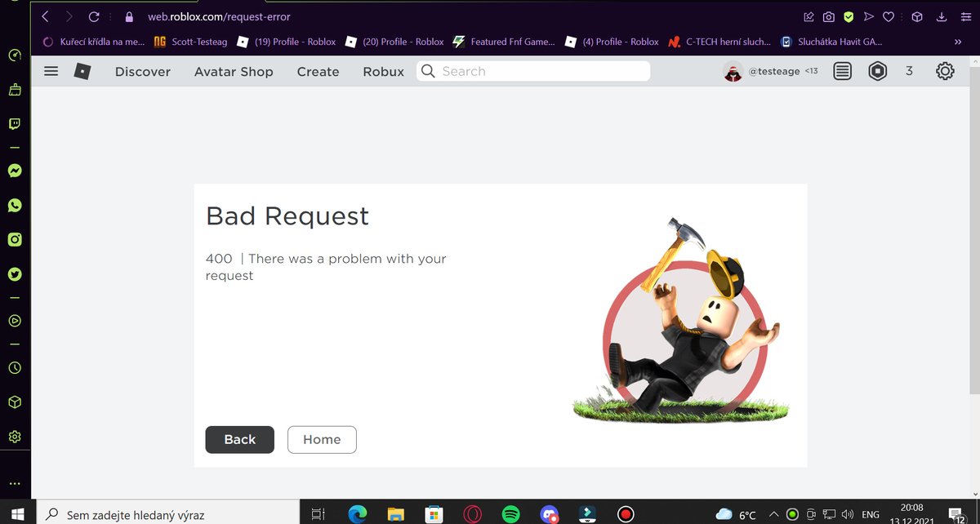Click the Home button on error page
Image resolution: width=980 pixels, height=524 pixels.
(x=322, y=439)
